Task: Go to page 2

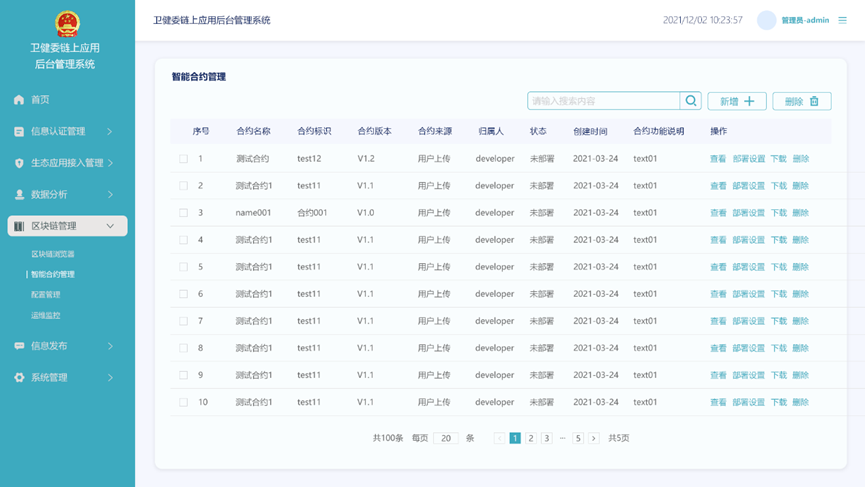Action: tap(531, 438)
